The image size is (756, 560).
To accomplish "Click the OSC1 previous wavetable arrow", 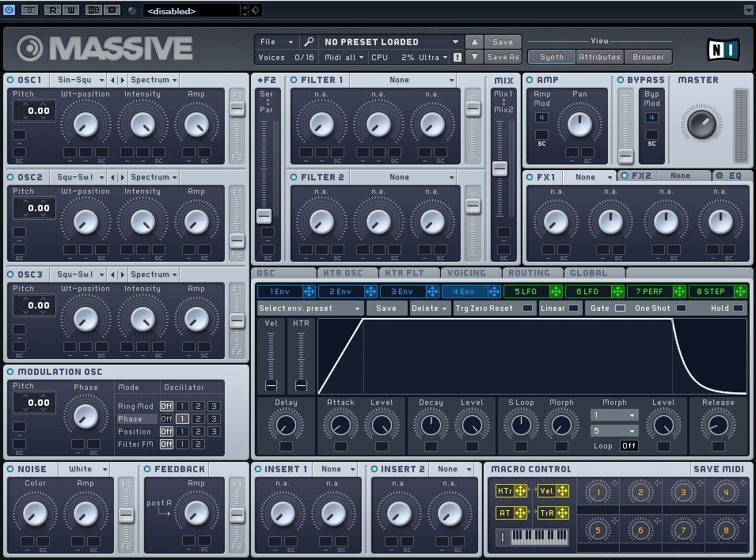I will (113, 80).
